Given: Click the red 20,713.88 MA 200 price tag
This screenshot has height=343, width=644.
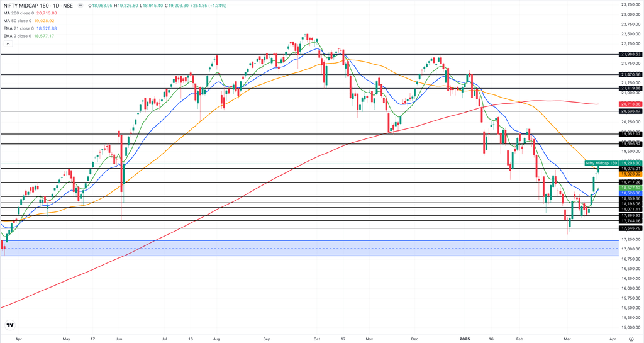Looking at the screenshot, I should pyautogui.click(x=630, y=104).
